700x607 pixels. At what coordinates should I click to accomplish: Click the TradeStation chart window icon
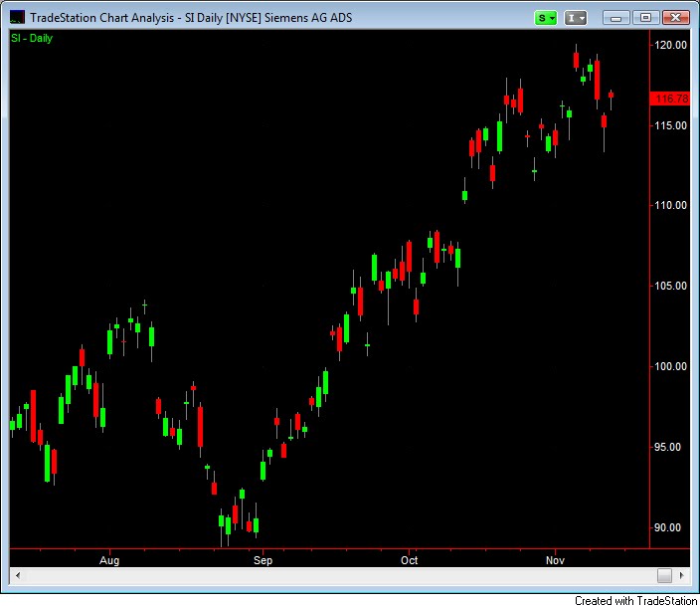pos(18,18)
